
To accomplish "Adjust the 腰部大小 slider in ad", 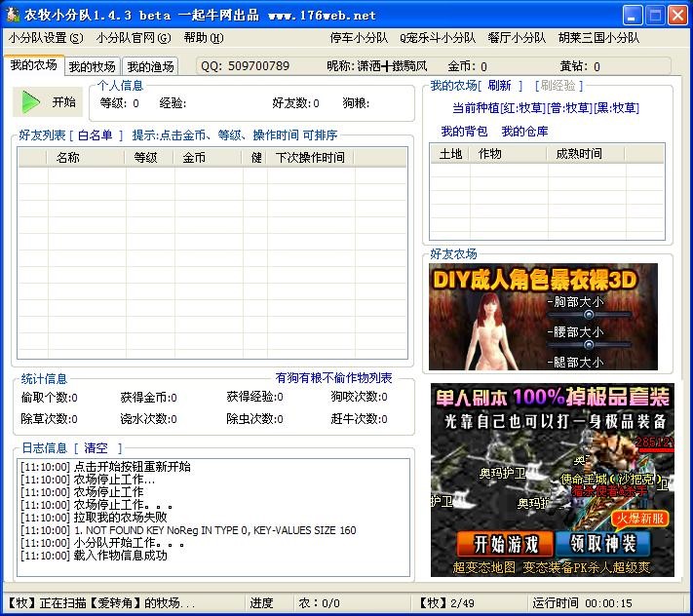I will 589,345.
